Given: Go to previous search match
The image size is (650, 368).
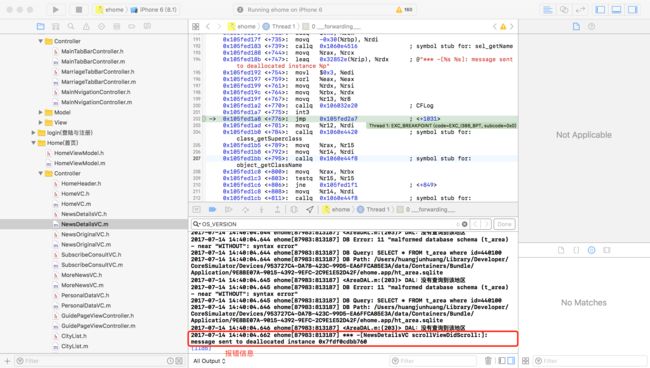Looking at the screenshot, I should coord(475,224).
